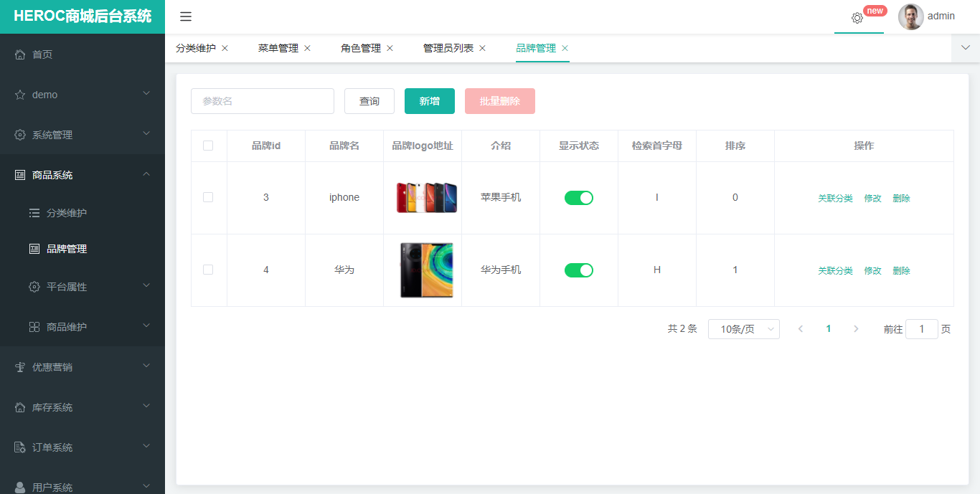This screenshot has width=980, height=494.
Task: Open the 华为 brand logo thumbnail
Action: [x=427, y=270]
